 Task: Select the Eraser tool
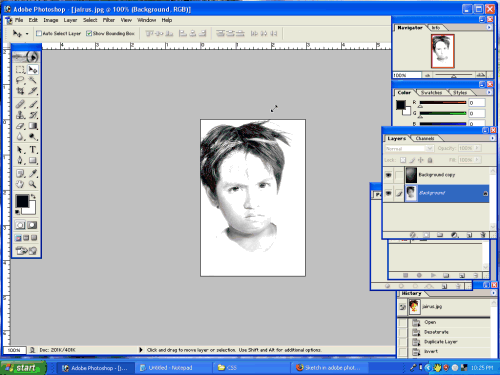click(x=20, y=126)
